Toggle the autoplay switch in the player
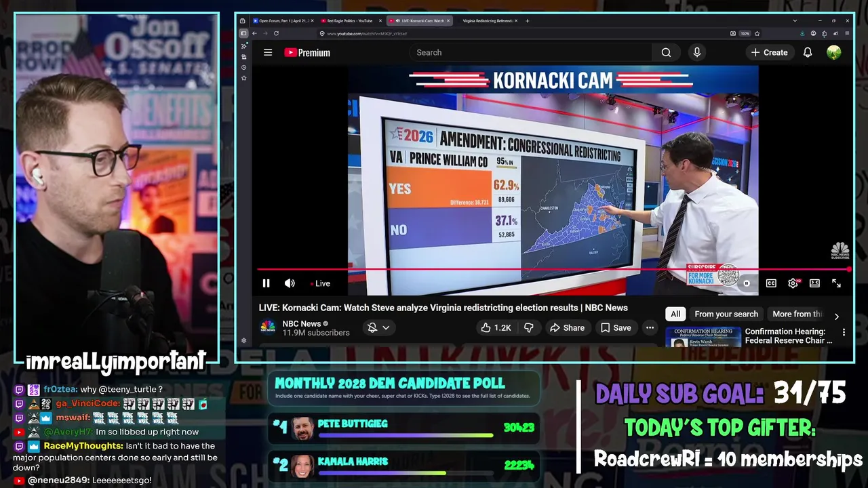 pos(745,283)
